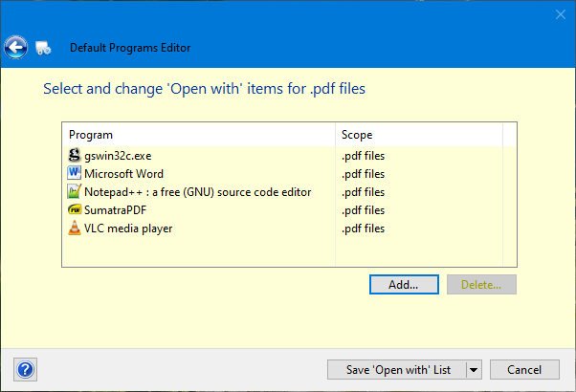The width and height of the screenshot is (576, 392).
Task: Expand the Save 'Open with' List dropdown arrow
Action: coord(473,370)
